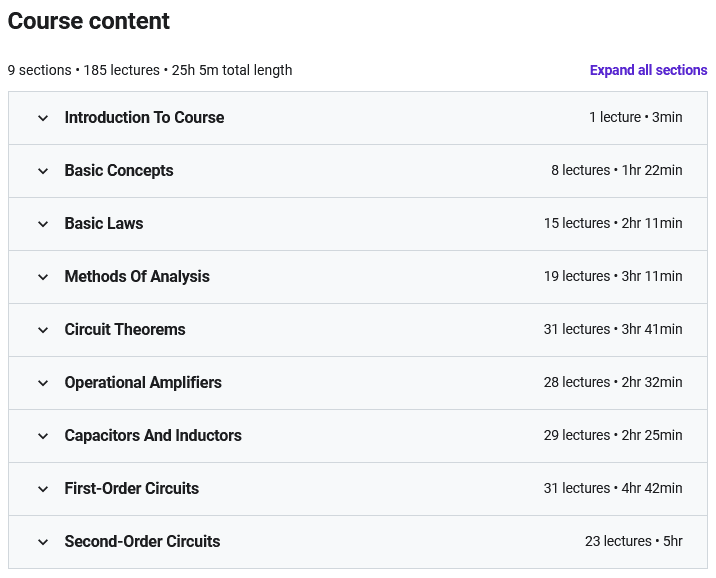Click the chevron icon next to Basic Concepts

point(43,171)
